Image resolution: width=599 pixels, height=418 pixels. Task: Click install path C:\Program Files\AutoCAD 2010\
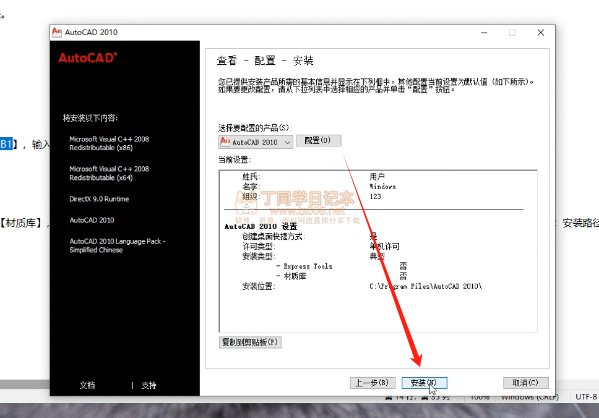(x=426, y=286)
